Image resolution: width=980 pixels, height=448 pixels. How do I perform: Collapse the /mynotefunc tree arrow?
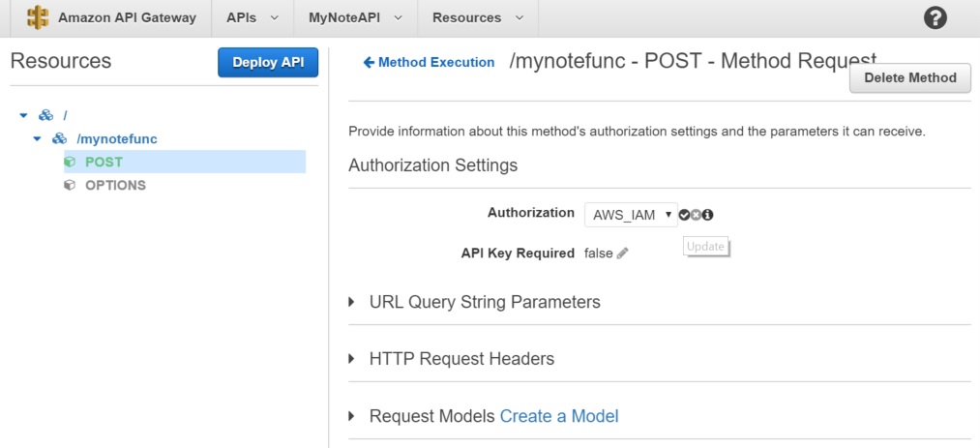[38, 138]
